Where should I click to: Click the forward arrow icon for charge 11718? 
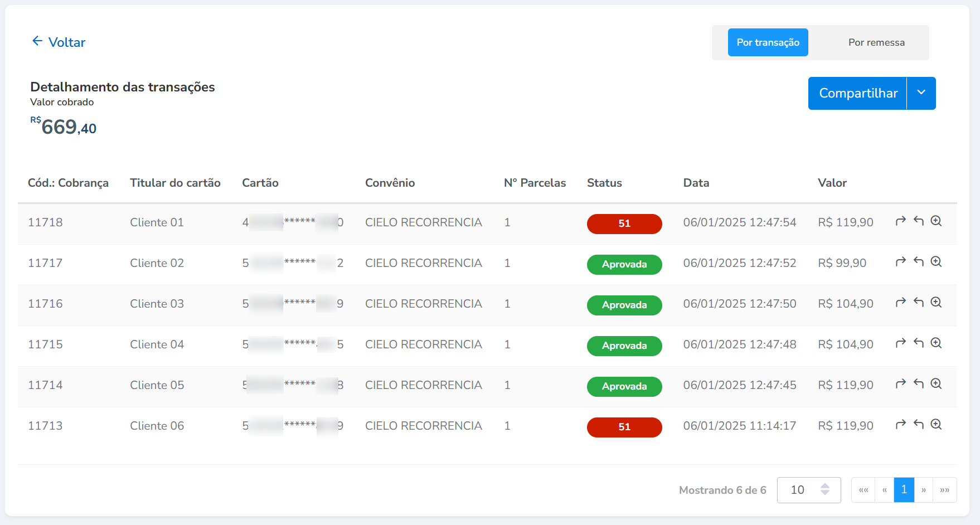[x=900, y=221]
